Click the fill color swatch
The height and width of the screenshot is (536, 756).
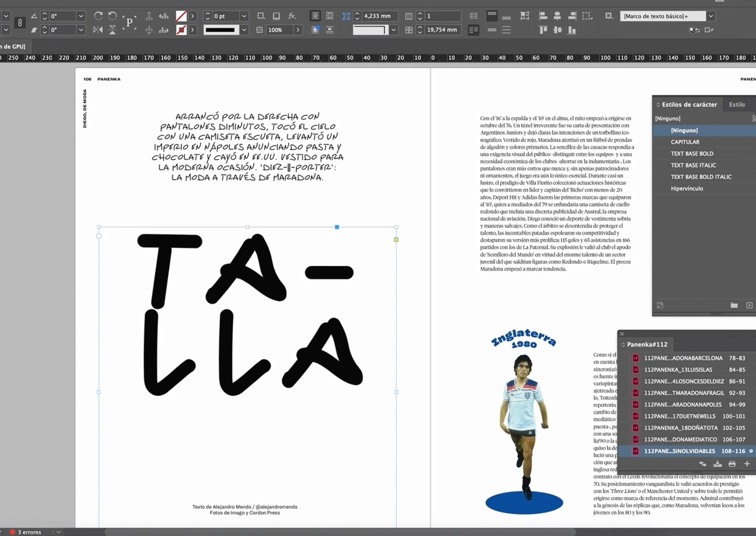pyautogui.click(x=181, y=16)
